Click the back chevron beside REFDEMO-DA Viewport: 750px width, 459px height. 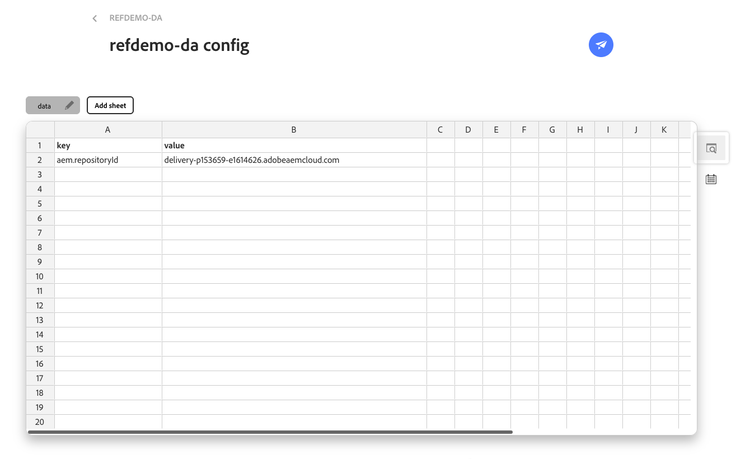click(x=95, y=18)
